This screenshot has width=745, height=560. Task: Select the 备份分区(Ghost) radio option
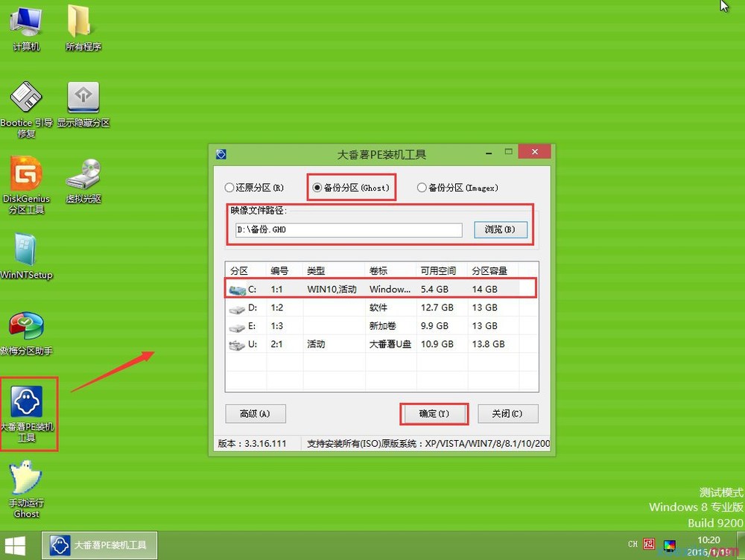316,188
